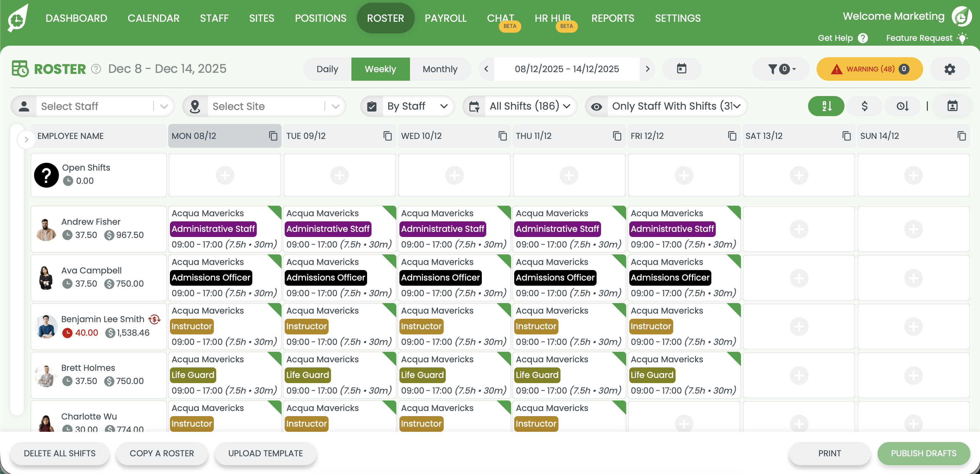Copy all shifts from MON 08/12 column
980x474 pixels.
272,136
